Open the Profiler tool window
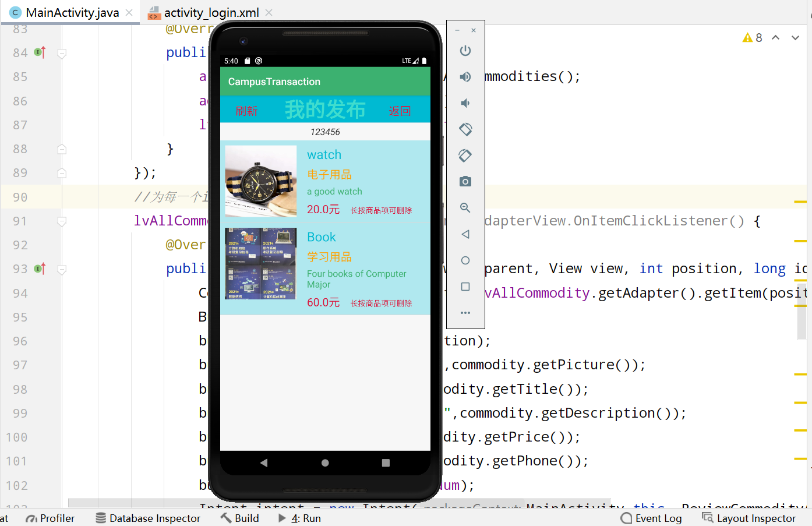Viewport: 812px width, 526px height. click(50, 518)
